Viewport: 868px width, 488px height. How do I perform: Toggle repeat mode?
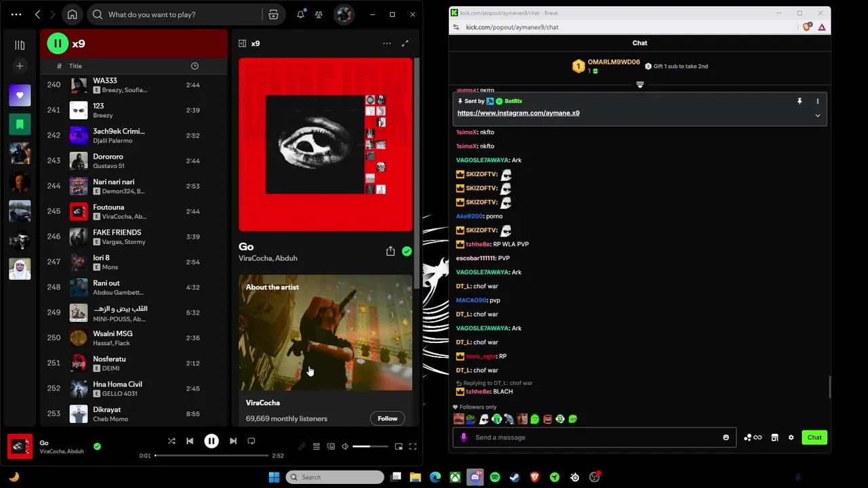(x=251, y=441)
